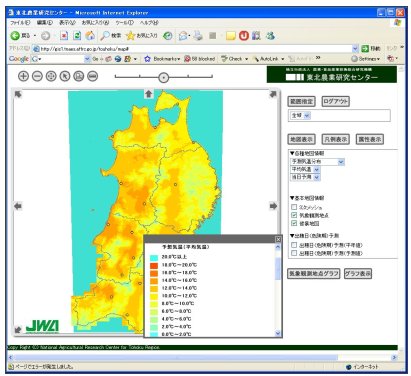Image resolution: width=411 pixels, height=376 pixels.
Task: Open the Google toolbar Check dropdown
Action: [235, 59]
